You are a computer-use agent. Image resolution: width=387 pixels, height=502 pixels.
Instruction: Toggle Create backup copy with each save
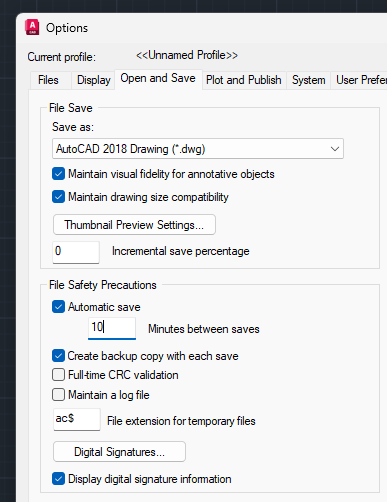coord(58,356)
